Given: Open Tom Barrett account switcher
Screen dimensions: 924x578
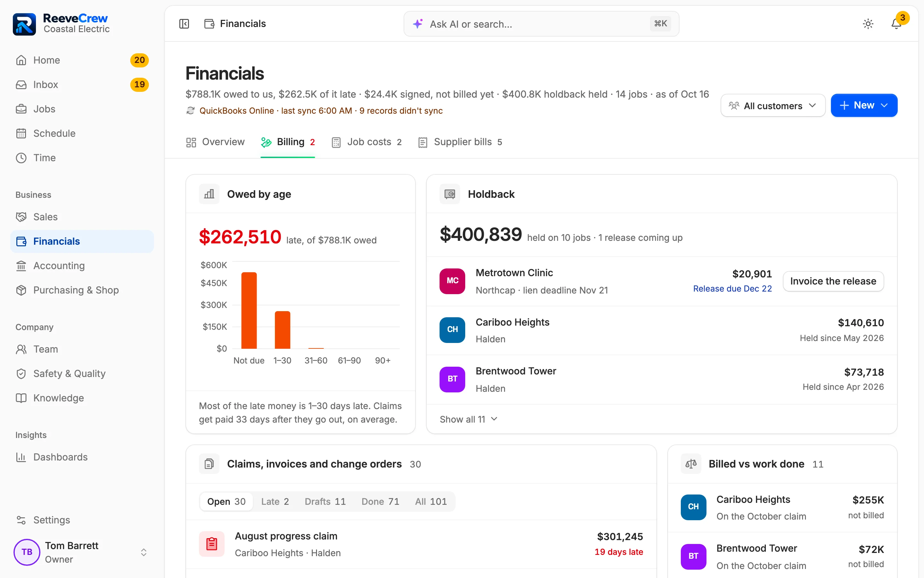Looking at the screenshot, I should point(82,552).
